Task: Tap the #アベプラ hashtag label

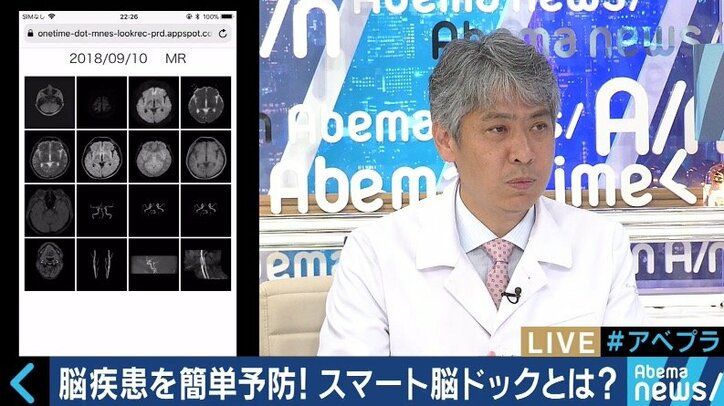Action: tap(663, 342)
